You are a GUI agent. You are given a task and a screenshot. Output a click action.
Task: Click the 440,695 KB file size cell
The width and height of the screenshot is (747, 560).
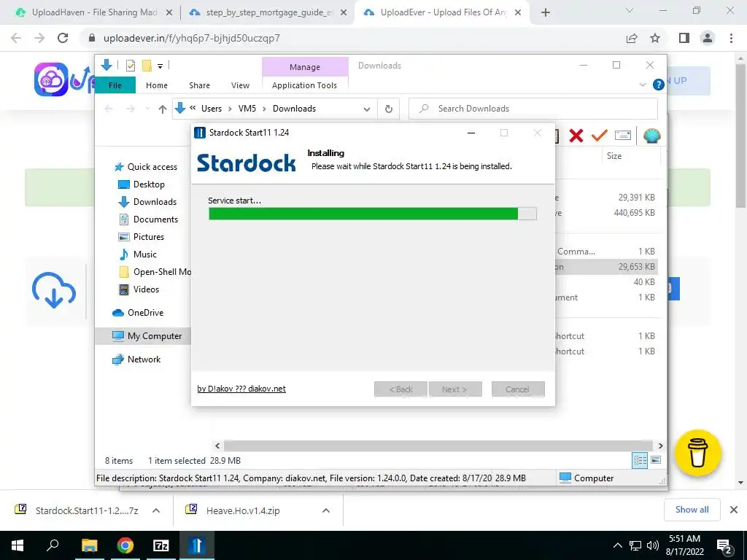634,213
